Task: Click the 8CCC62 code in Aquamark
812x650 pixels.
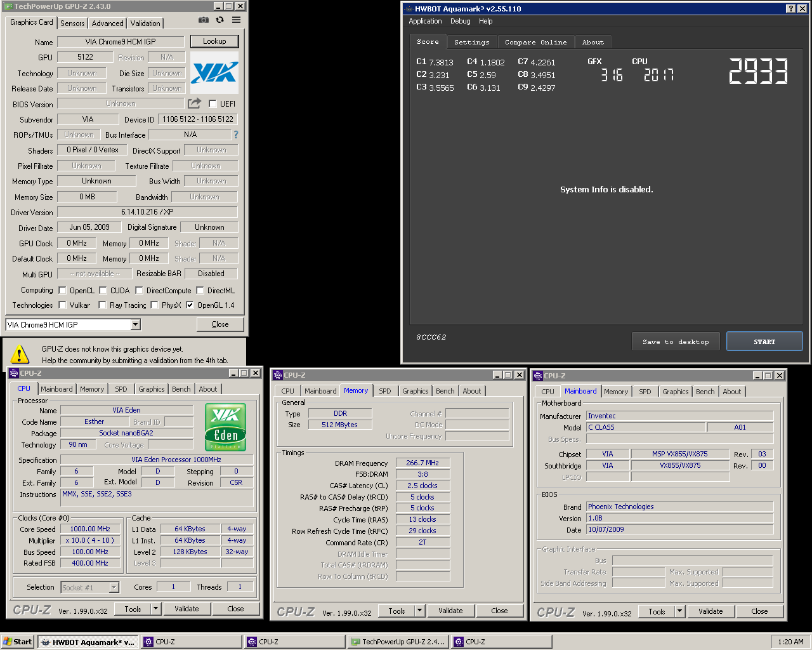Action: (431, 337)
